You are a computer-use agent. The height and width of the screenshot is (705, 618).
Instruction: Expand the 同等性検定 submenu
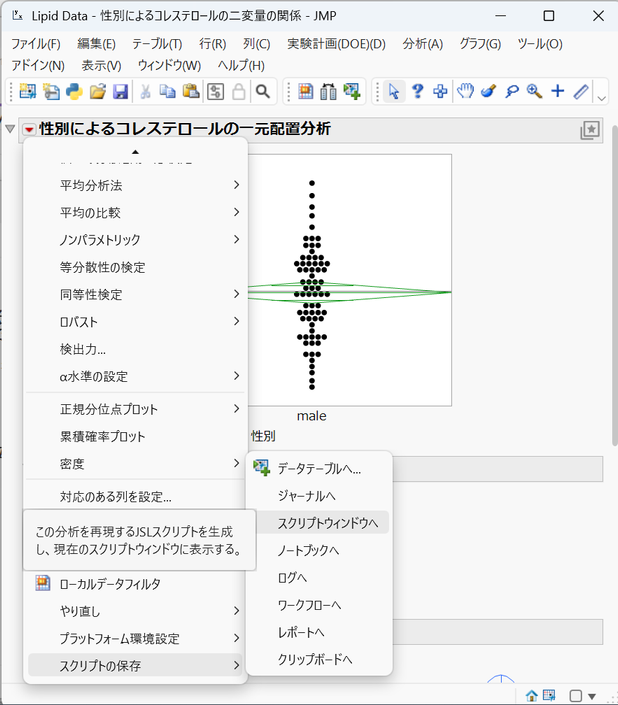pyautogui.click(x=134, y=294)
